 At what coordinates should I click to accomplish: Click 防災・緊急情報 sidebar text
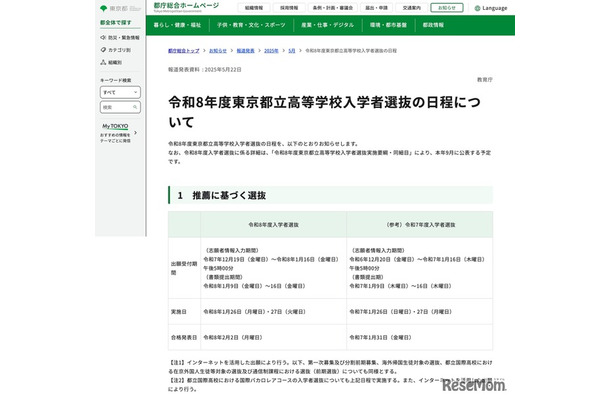click(x=124, y=38)
